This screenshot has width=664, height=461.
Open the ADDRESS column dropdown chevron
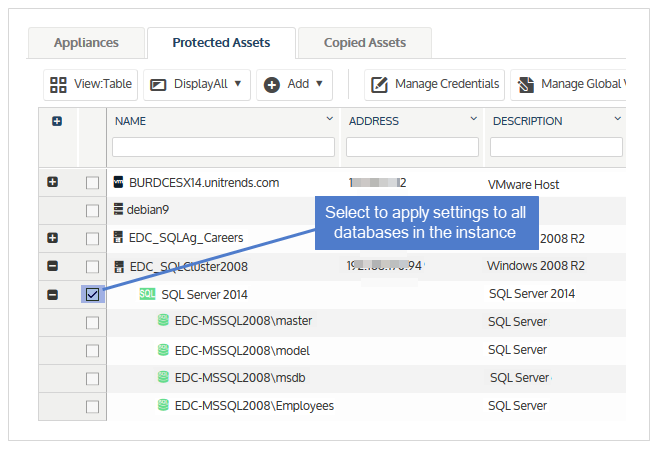pos(474,119)
